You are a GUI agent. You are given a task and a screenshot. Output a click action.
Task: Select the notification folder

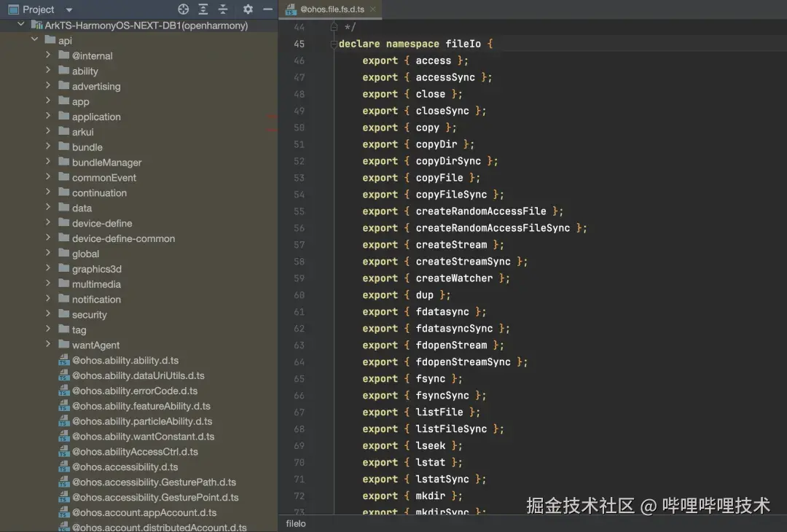pyautogui.click(x=96, y=300)
